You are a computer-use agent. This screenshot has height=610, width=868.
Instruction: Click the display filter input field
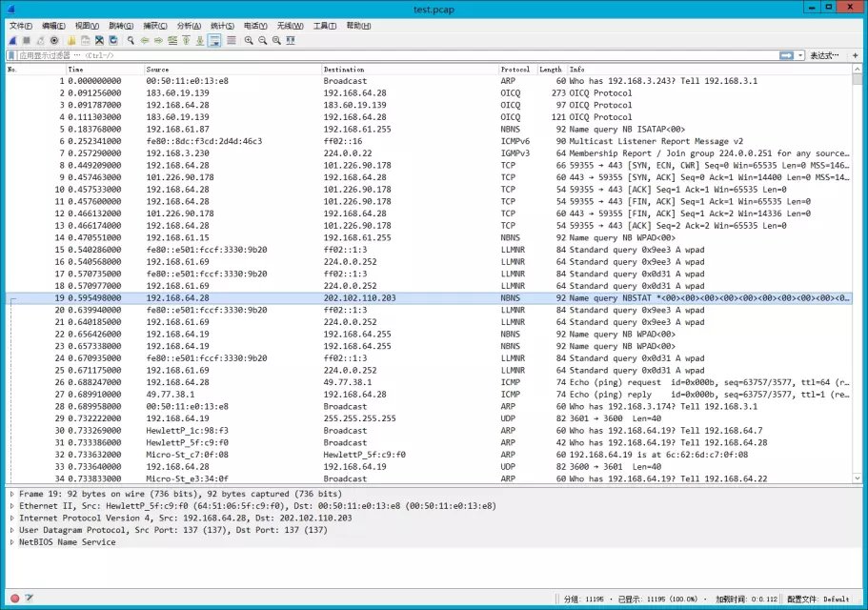tap(397, 55)
